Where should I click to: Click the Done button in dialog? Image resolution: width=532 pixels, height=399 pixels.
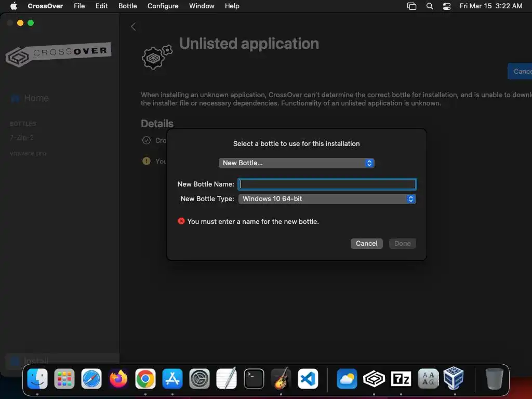click(x=403, y=243)
